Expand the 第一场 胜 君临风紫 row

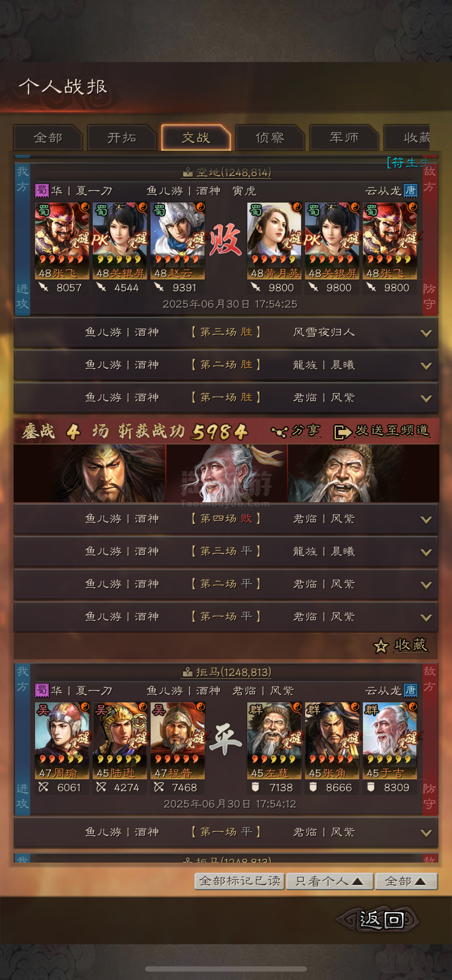tap(226, 398)
